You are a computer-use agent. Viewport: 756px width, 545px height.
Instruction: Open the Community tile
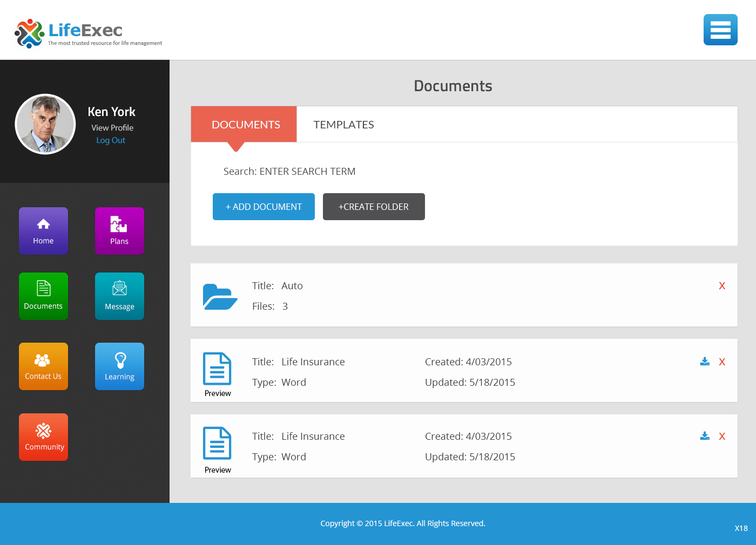(x=43, y=437)
